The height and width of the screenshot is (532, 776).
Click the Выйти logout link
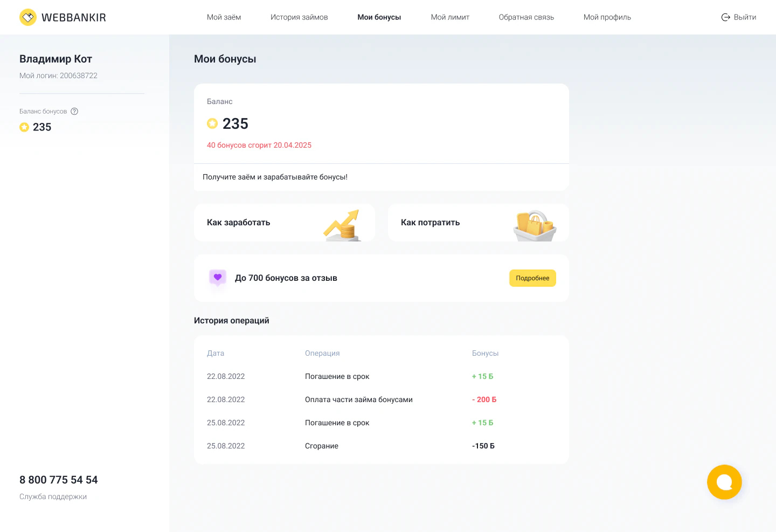click(745, 17)
